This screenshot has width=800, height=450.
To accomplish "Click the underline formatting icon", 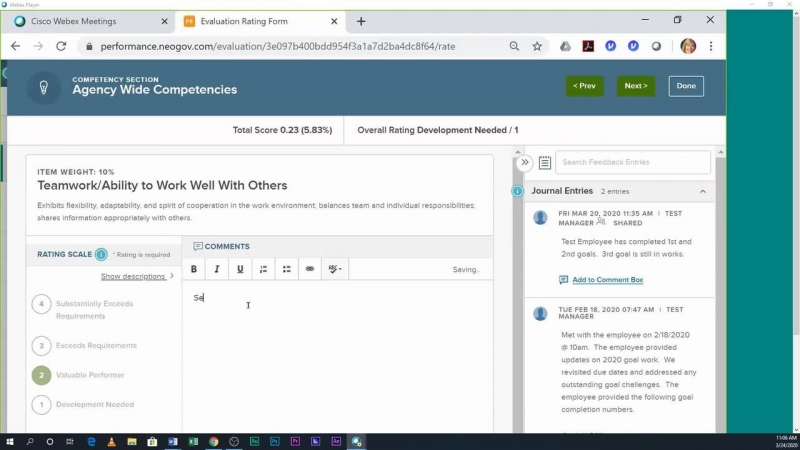I will tap(240, 269).
